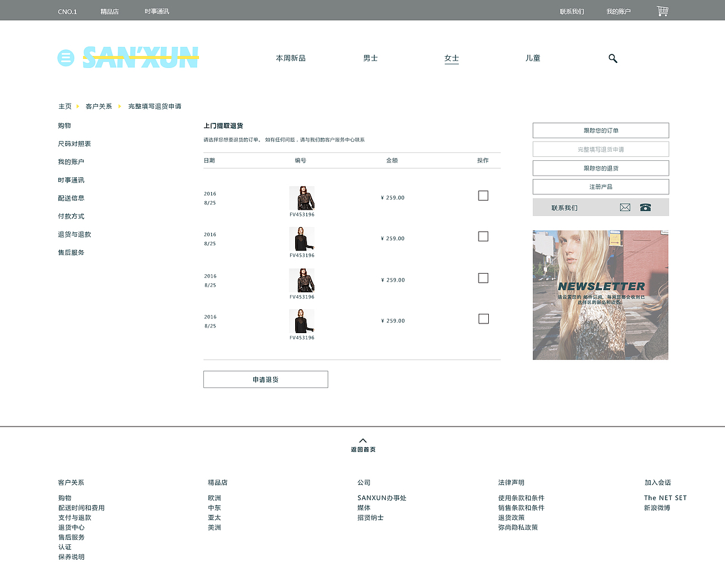Click 支付与退款 footer link
725x588 pixels.
coord(75,518)
